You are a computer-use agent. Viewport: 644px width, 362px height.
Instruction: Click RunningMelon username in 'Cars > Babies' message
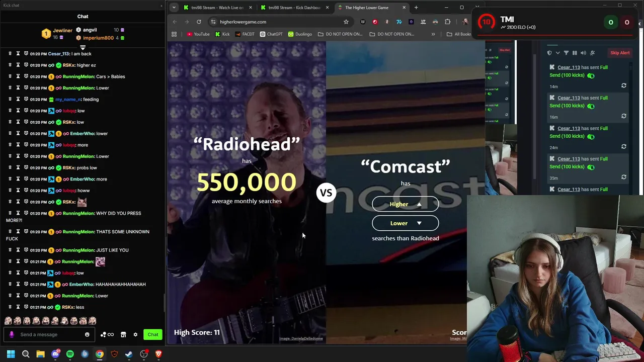[x=78, y=76]
